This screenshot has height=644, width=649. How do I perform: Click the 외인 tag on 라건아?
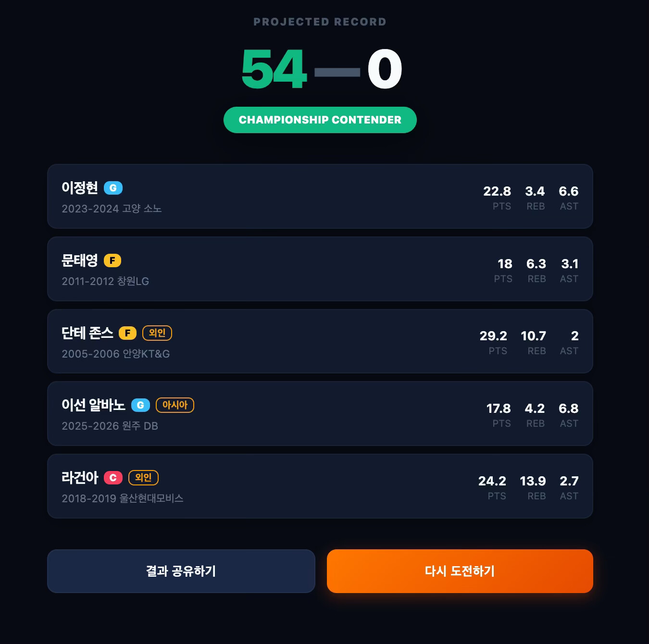(143, 478)
